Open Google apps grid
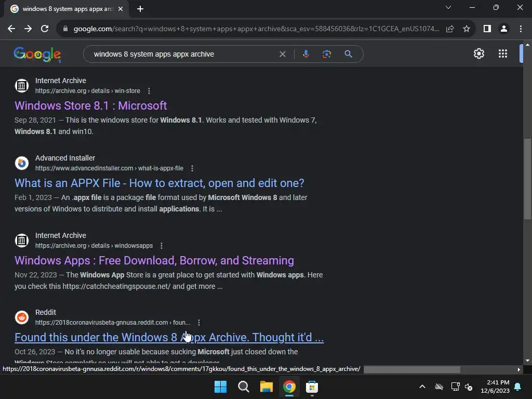 (x=503, y=54)
